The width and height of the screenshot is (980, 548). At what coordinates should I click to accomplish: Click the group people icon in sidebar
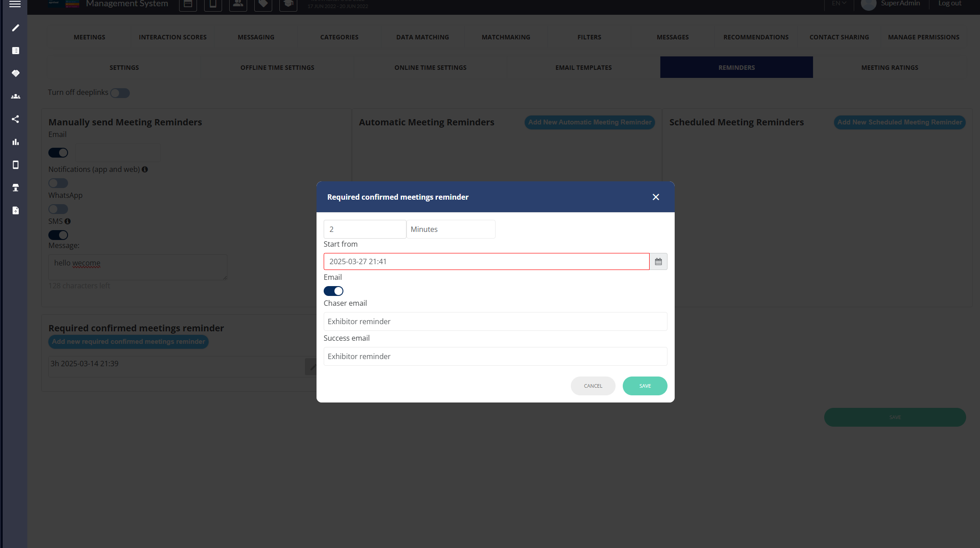(x=16, y=96)
